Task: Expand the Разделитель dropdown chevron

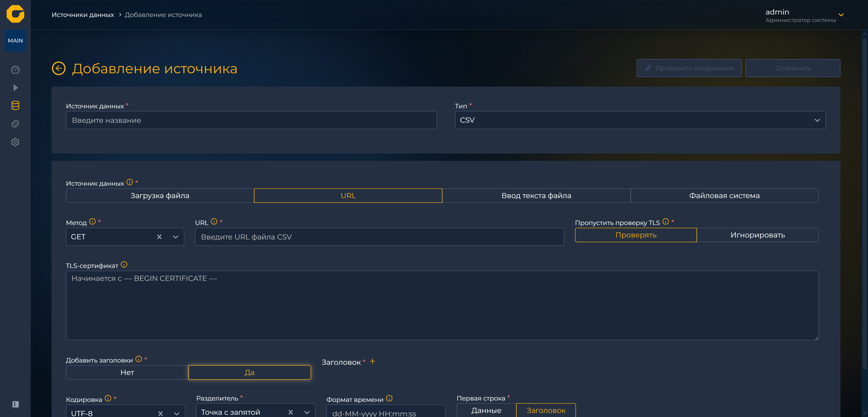Action: pyautogui.click(x=307, y=412)
